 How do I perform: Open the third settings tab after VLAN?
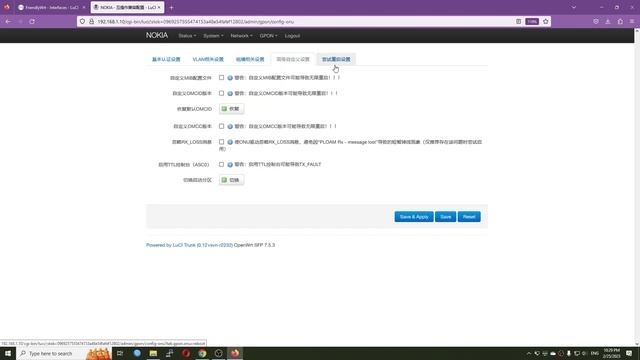pyautogui.click(x=250, y=59)
